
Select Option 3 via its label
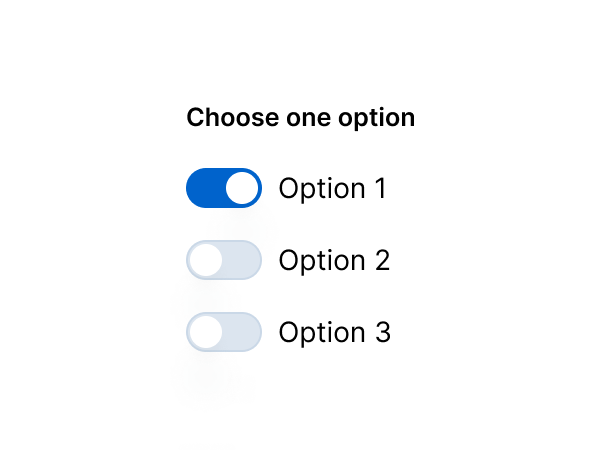coord(334,332)
